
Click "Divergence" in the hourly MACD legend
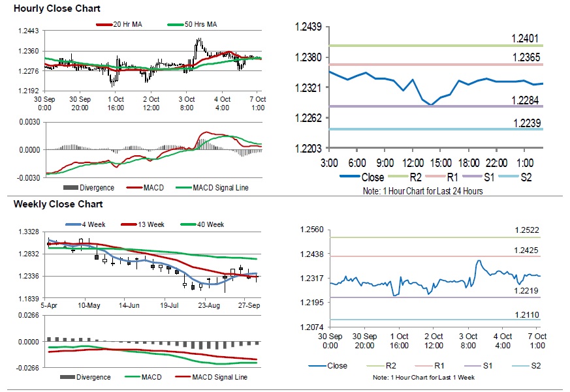[x=97, y=188]
